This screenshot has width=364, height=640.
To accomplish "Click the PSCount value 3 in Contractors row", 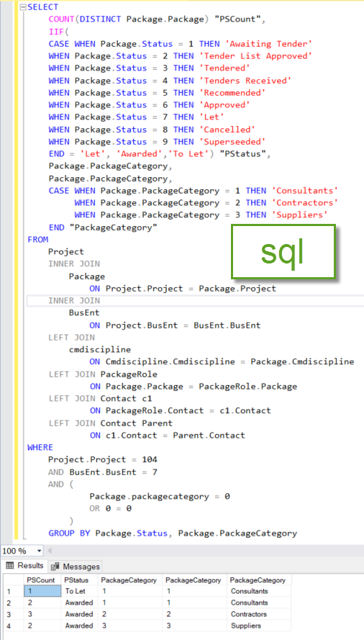I will tap(42, 614).
